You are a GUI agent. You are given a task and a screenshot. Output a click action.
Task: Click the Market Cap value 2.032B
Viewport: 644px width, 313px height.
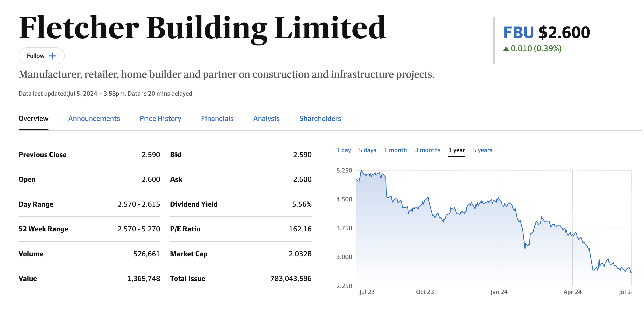coord(300,254)
